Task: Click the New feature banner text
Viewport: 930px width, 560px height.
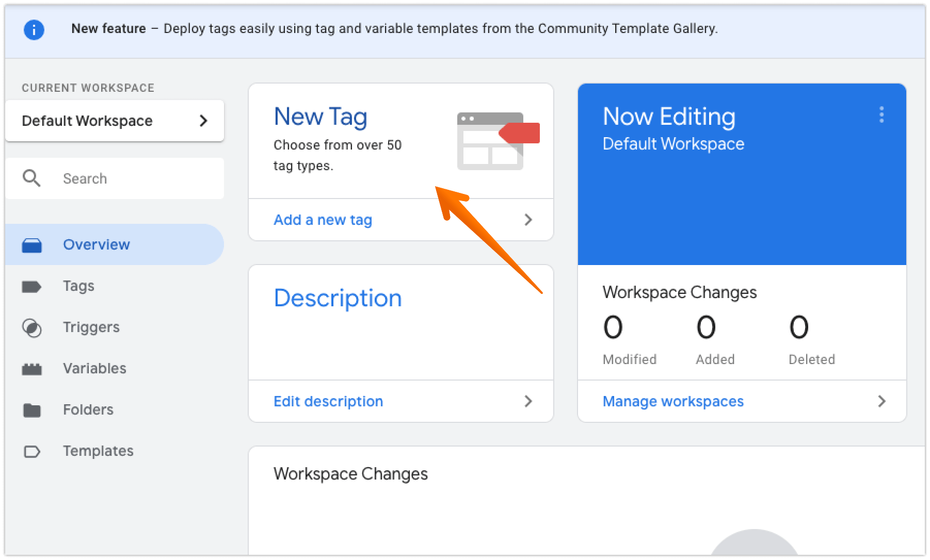Action: tap(394, 28)
